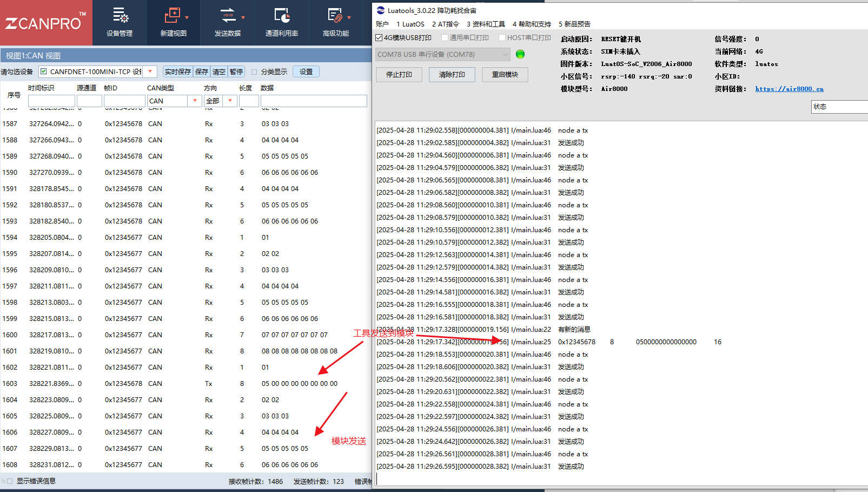Select CAN row 1603 with Tx direction
Image resolution: width=868 pixels, height=492 pixels.
(185, 384)
